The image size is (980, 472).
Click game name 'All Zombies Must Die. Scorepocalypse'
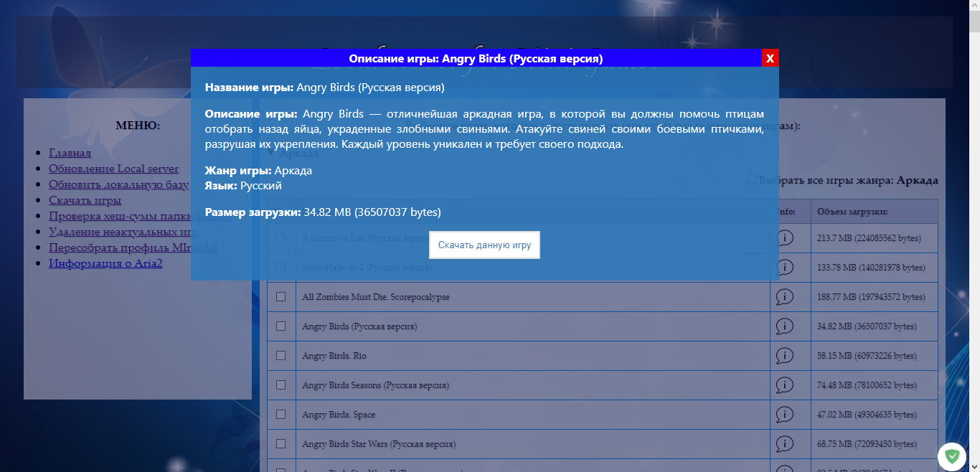point(376,297)
